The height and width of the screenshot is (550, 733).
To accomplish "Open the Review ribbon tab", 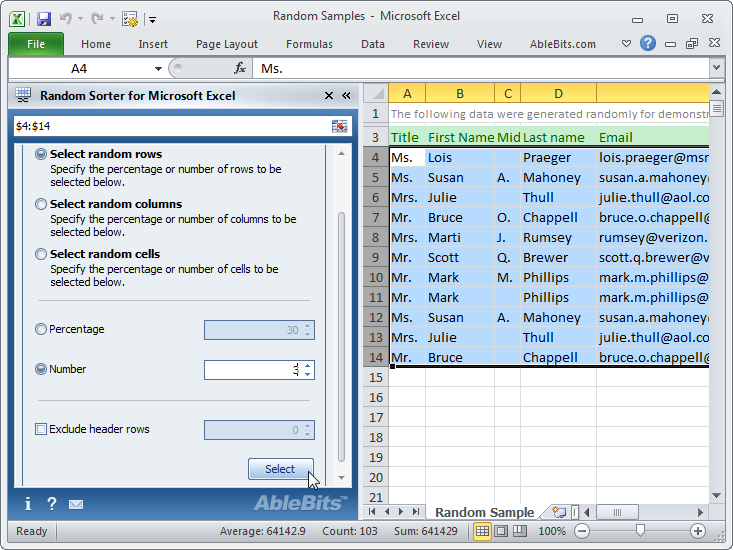I will coord(431,44).
